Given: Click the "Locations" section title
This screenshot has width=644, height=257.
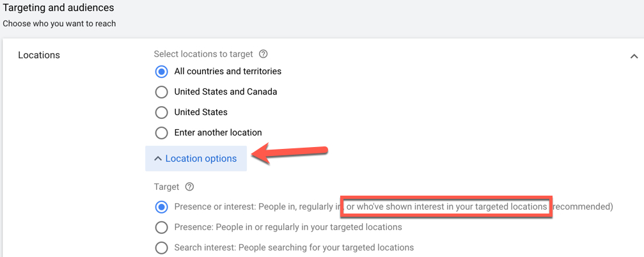Looking at the screenshot, I should [39, 55].
